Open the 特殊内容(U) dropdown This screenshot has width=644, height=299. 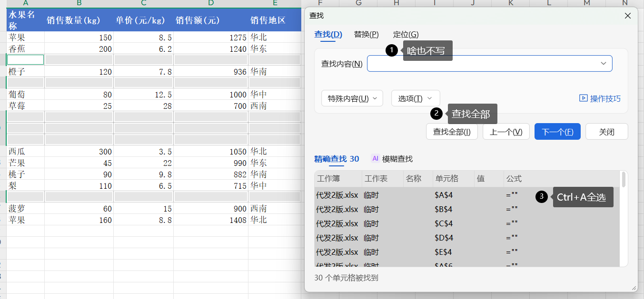(352, 98)
